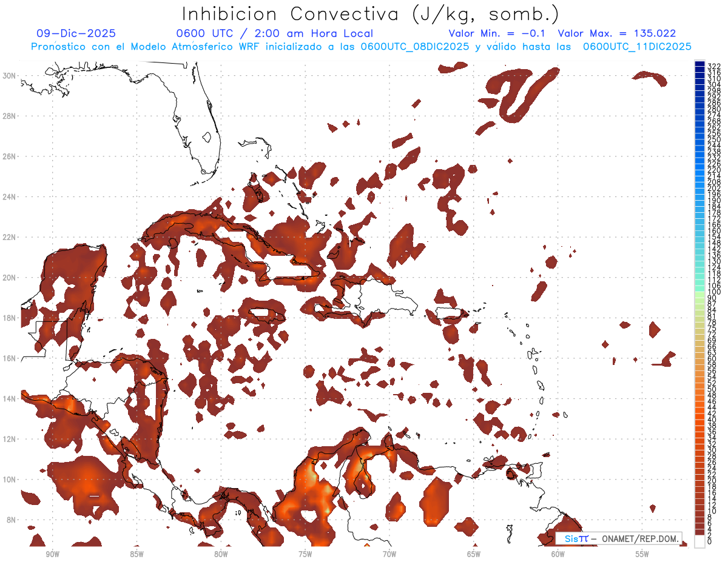
Task: Select the "Valor Min. = -0.1" readout
Action: tap(497, 34)
